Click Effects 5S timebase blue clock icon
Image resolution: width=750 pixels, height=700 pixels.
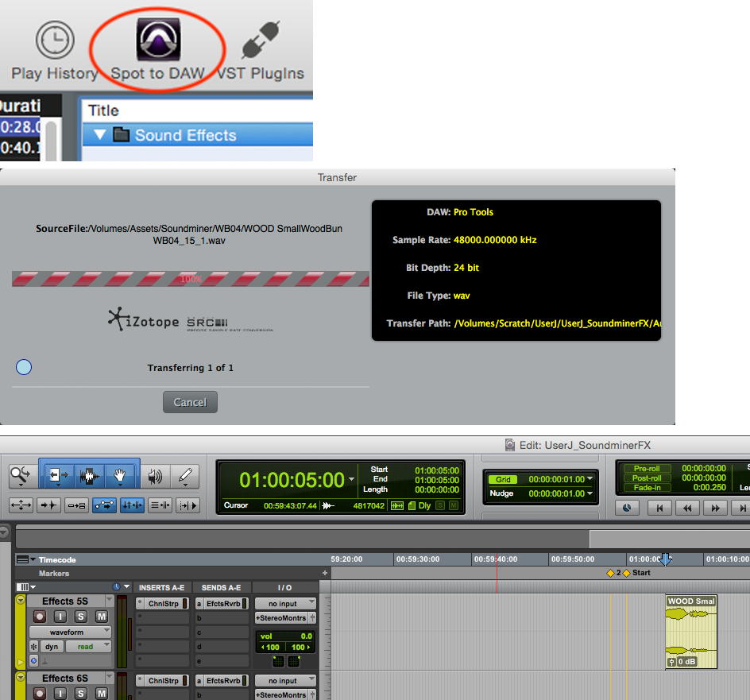point(33,661)
